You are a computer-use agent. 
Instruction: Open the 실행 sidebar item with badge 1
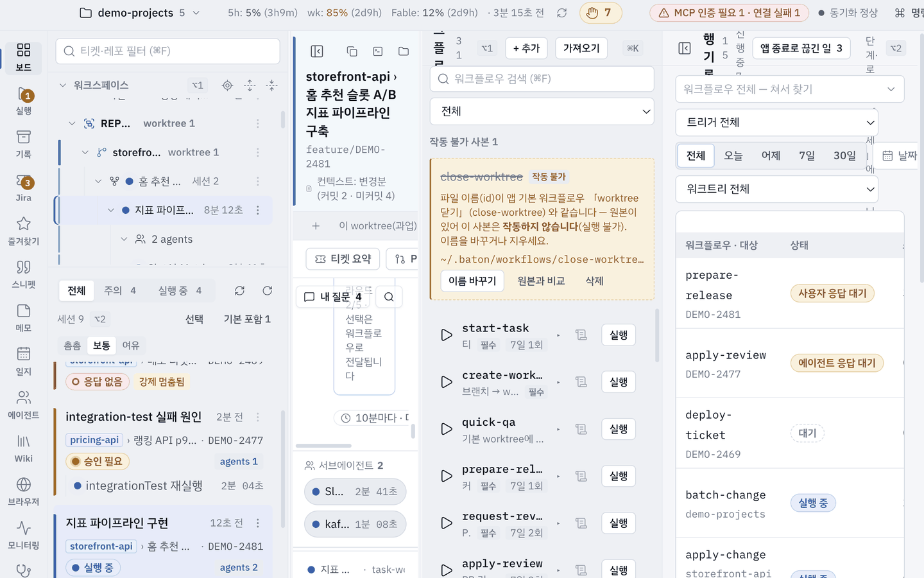pos(24,101)
